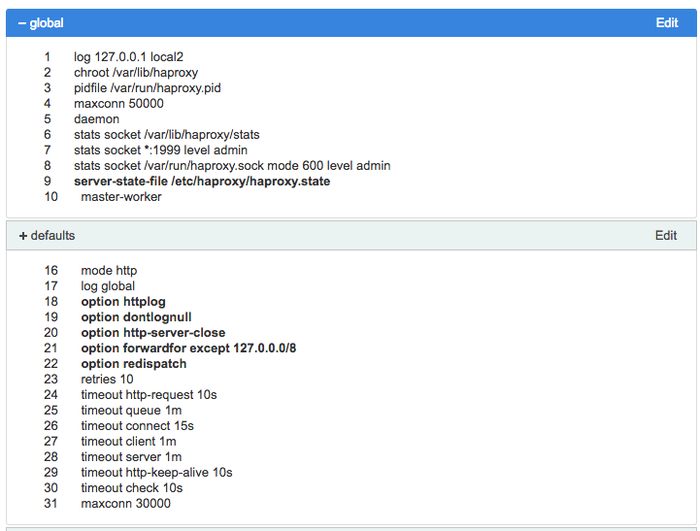700x531 pixels.
Task: Click the 'stats socket *:1999 level admin' line
Action: (161, 151)
